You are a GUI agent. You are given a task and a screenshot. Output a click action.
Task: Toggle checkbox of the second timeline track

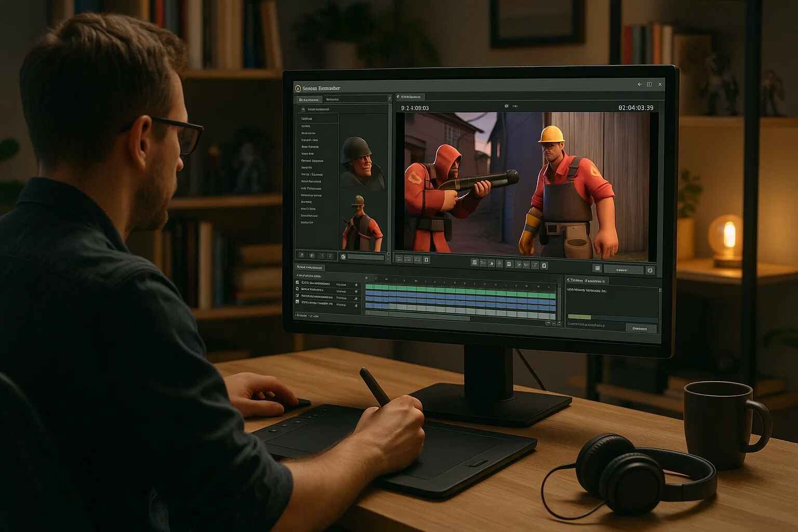297,289
